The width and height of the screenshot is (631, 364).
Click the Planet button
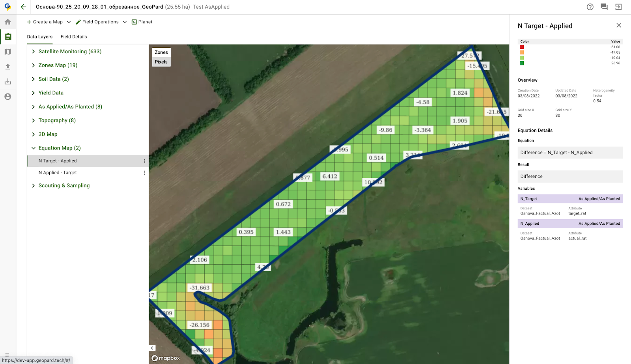(142, 22)
